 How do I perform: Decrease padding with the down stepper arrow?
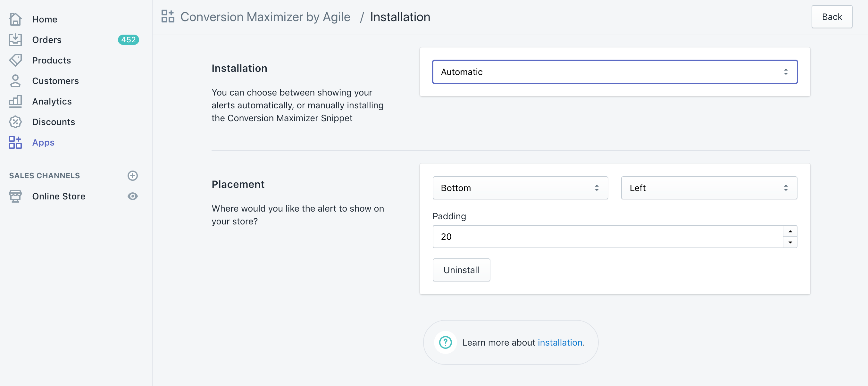pyautogui.click(x=790, y=242)
